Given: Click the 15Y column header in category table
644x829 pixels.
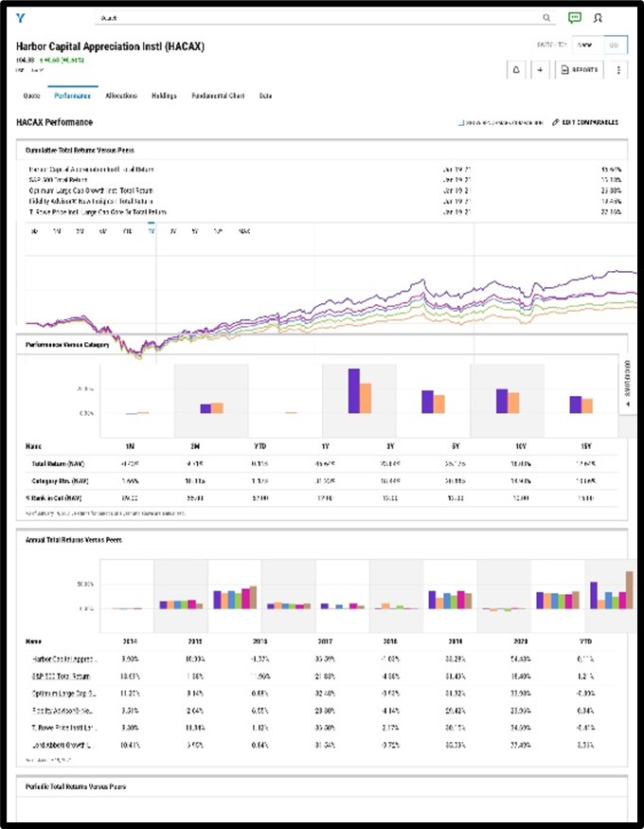Looking at the screenshot, I should (x=586, y=446).
